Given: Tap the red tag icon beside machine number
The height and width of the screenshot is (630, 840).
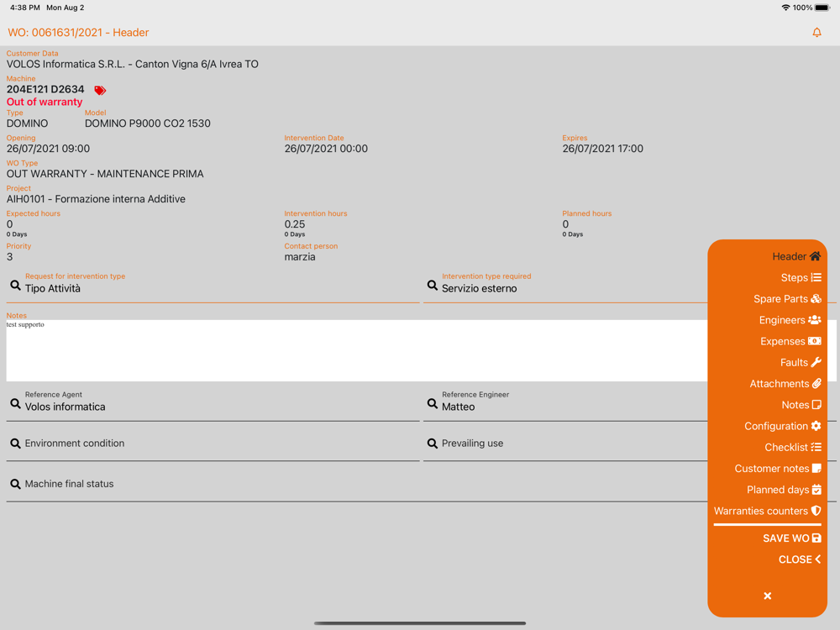Looking at the screenshot, I should point(100,90).
